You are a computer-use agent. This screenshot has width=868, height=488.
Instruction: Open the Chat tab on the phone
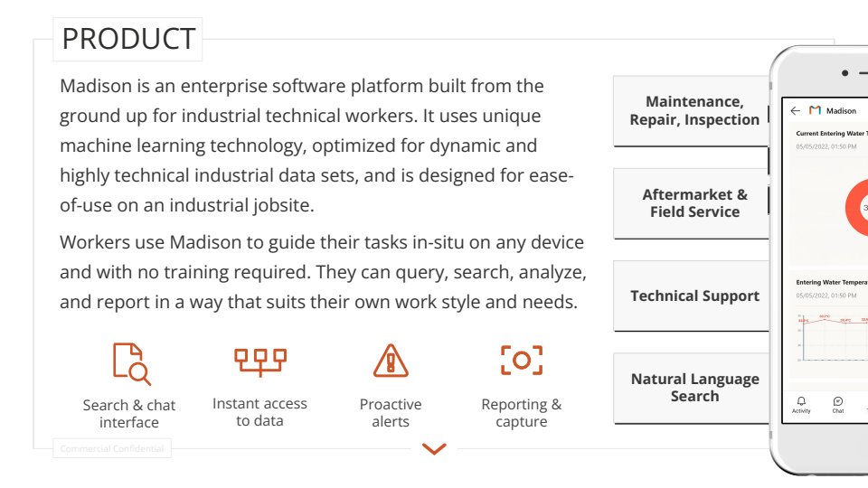coord(838,404)
